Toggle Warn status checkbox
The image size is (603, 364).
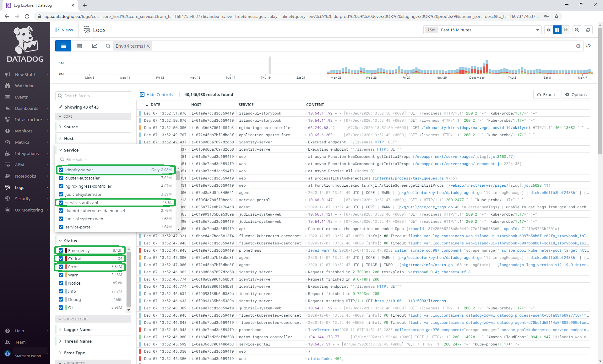click(61, 275)
